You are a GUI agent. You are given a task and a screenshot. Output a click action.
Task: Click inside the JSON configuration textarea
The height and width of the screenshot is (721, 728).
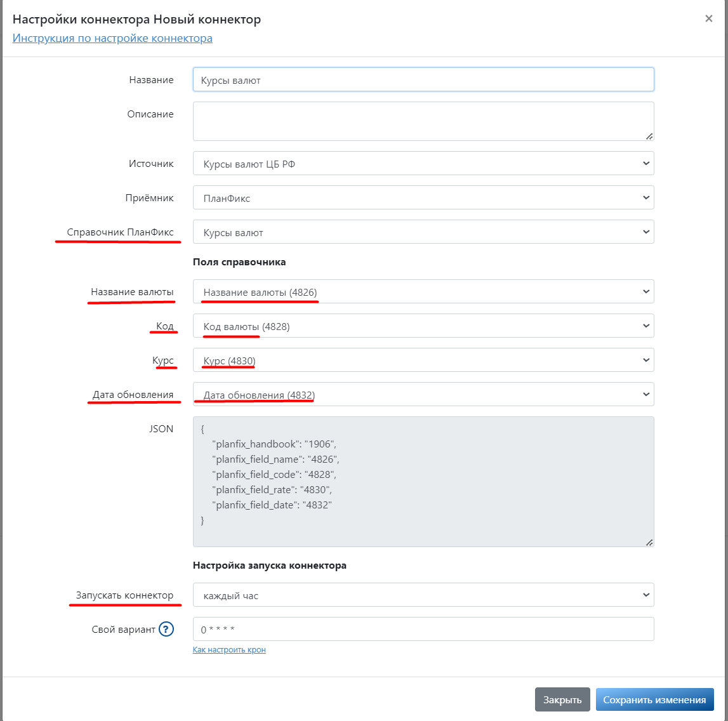(423, 482)
